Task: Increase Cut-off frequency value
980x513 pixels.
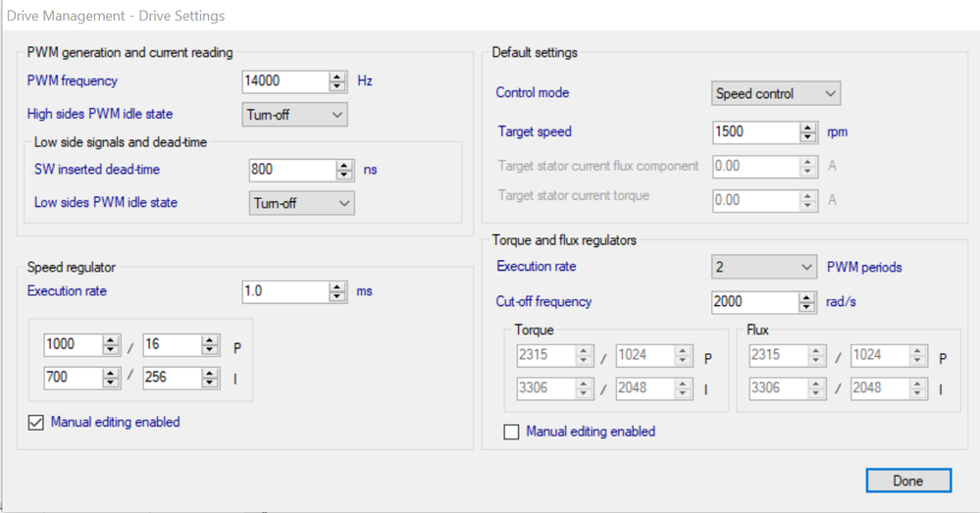Action: pos(807,297)
